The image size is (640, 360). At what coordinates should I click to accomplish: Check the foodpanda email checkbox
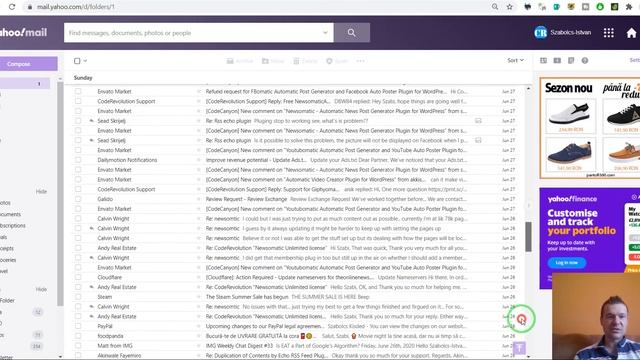78,336
